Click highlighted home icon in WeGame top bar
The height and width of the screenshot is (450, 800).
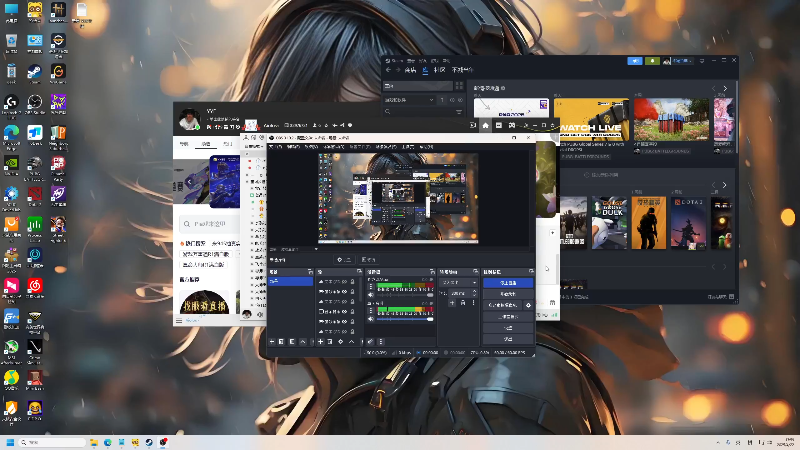[485, 125]
